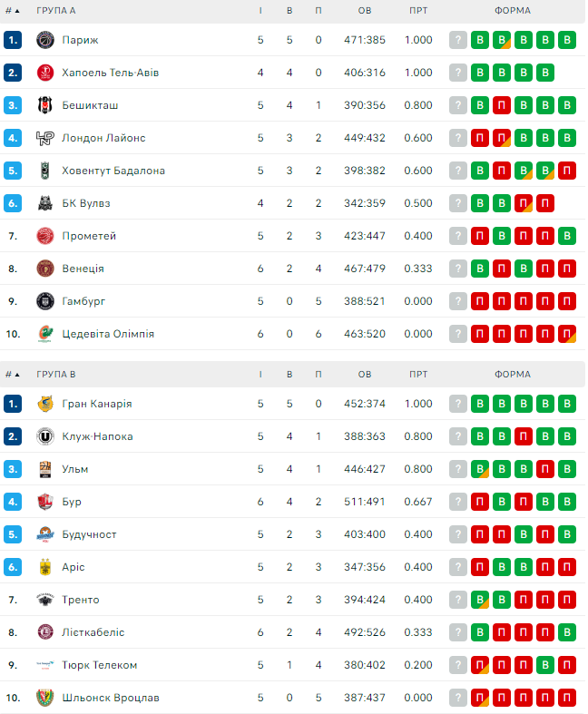
Task: Click the Śląsk Wrocław team crest
Action: [x=45, y=698]
